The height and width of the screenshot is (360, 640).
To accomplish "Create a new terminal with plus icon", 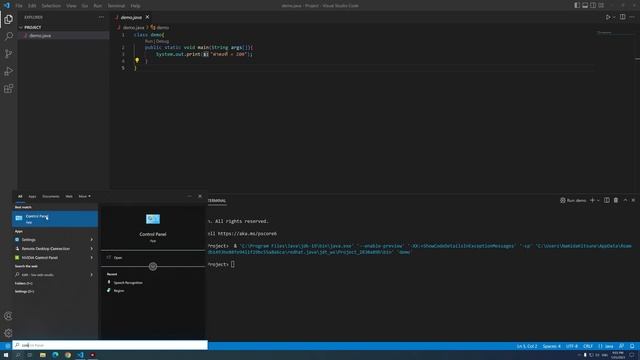I will click(592, 200).
